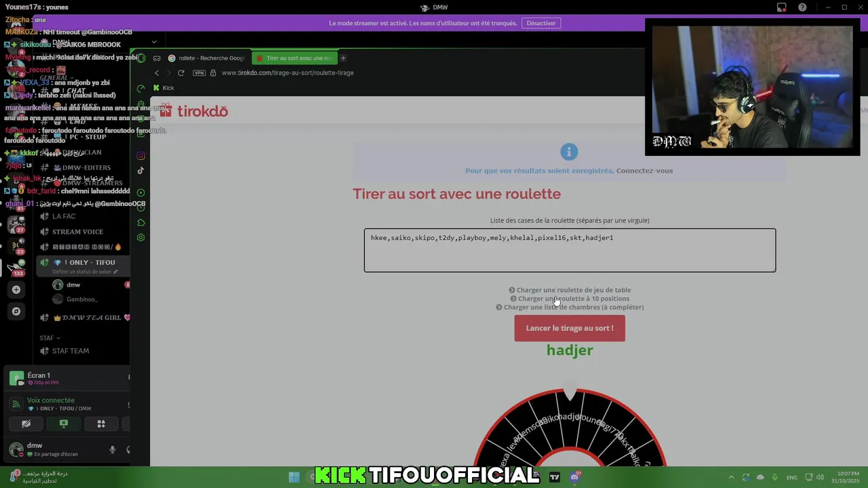Click the browser address bar URL

288,73
